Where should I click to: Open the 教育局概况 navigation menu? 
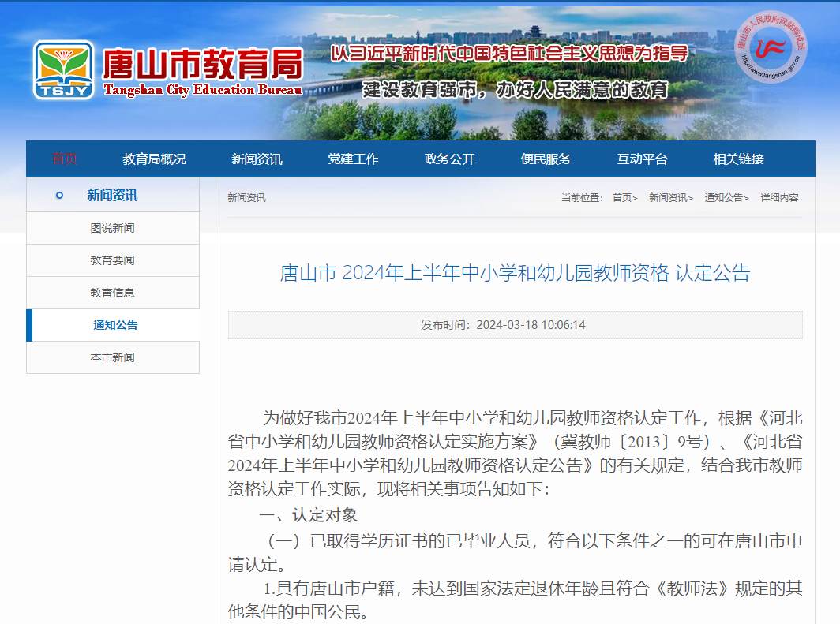point(154,158)
